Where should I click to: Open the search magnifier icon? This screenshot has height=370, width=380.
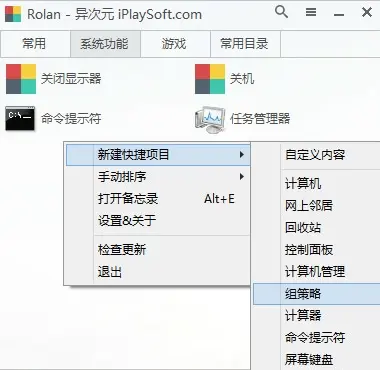pos(281,12)
